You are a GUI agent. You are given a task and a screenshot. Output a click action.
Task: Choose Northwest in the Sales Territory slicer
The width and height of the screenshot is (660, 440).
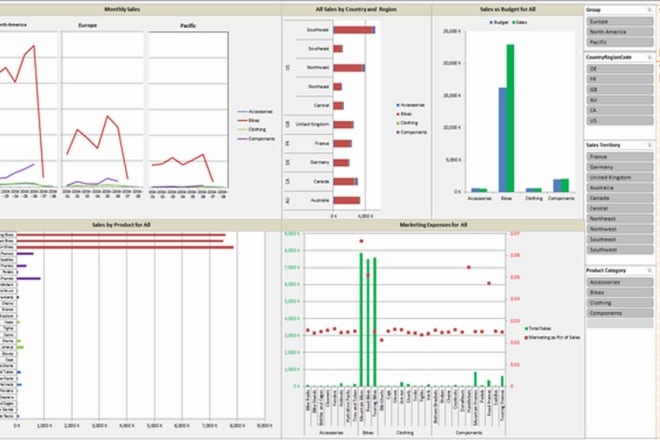[x=620, y=229]
